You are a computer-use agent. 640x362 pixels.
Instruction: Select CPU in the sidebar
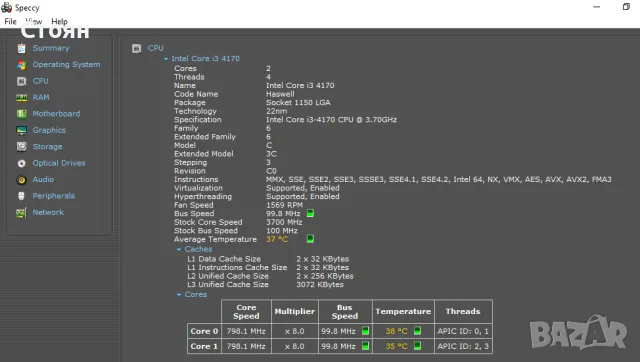coord(40,81)
